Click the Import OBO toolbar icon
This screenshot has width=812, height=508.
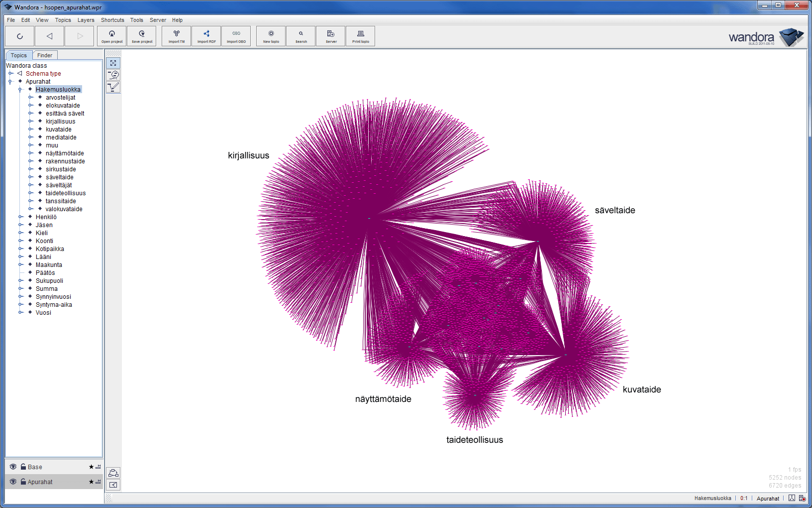click(x=236, y=36)
